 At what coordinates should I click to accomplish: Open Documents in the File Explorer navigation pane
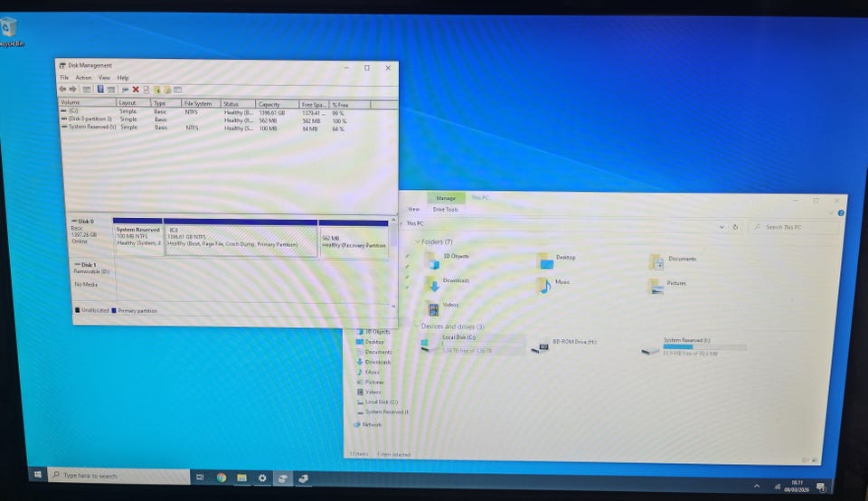point(373,352)
